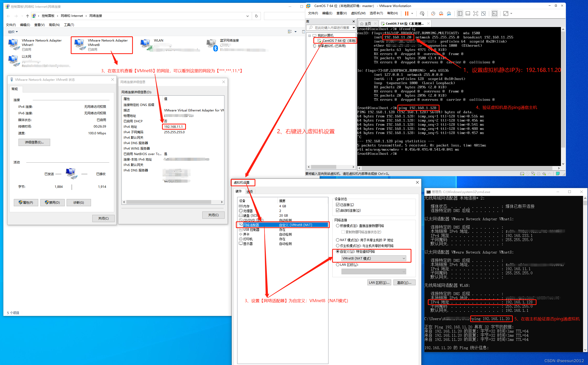588x365 pixels.
Task: Click the 内存 memory device icon
Action: [241, 206]
